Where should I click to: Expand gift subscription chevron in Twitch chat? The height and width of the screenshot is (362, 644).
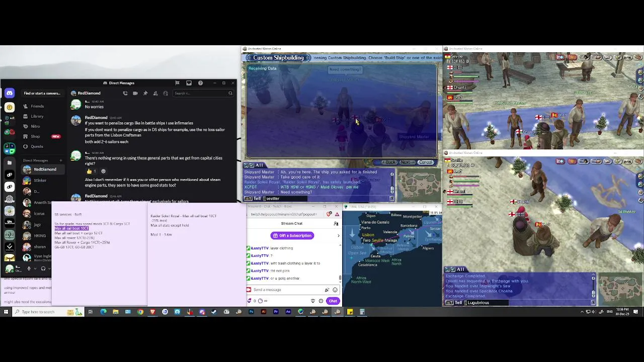[x=338, y=235]
